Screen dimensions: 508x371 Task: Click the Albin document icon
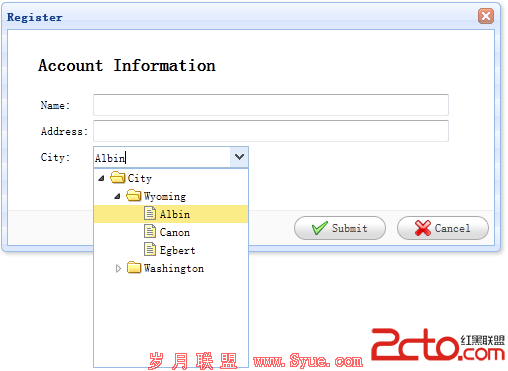150,213
